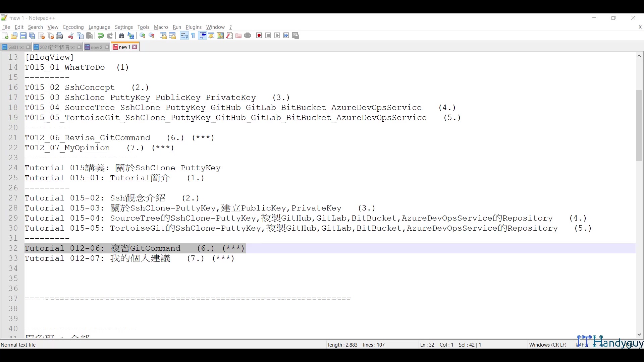Viewport: 644px width, 362px height.
Task: Click the Windows (CR LF) status indicator
Action: point(547,345)
